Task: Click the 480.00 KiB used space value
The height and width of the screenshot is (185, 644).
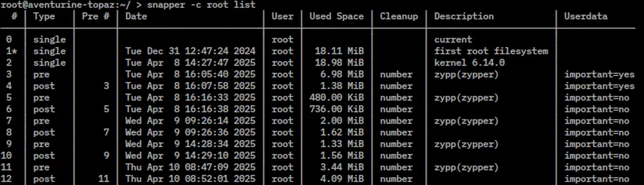Action: [337, 98]
